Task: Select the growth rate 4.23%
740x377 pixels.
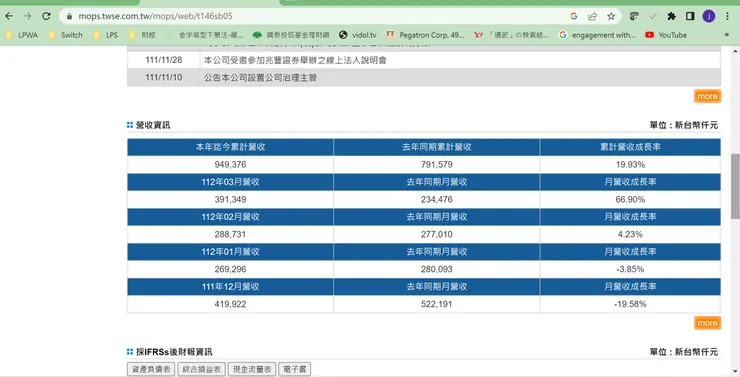Action: point(630,235)
